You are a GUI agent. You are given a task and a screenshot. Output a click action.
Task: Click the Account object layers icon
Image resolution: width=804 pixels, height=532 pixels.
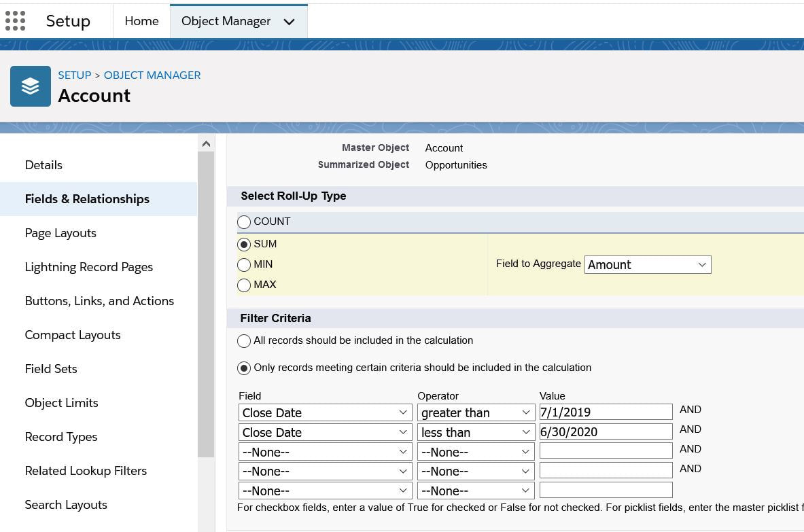click(x=31, y=86)
